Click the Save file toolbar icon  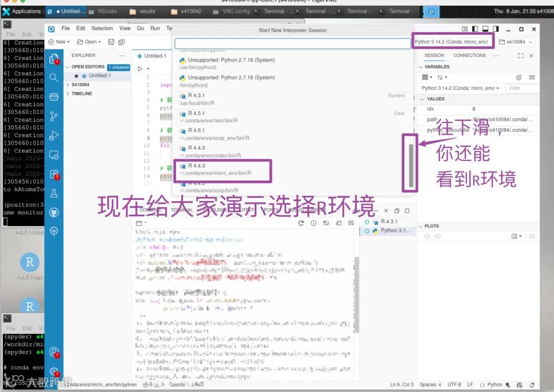(x=111, y=42)
